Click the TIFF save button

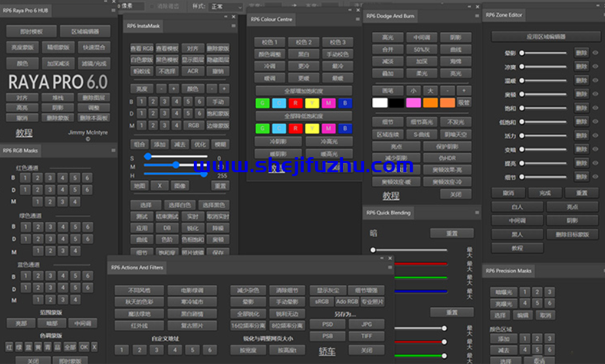click(x=367, y=337)
